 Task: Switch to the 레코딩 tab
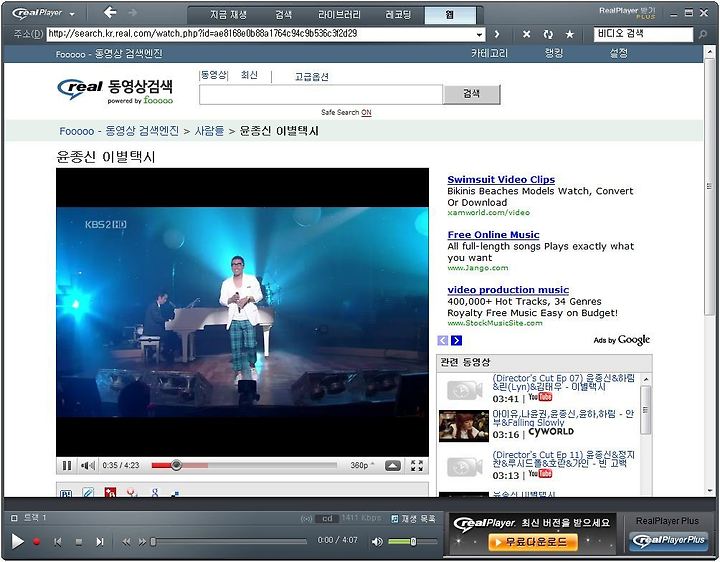coord(398,15)
